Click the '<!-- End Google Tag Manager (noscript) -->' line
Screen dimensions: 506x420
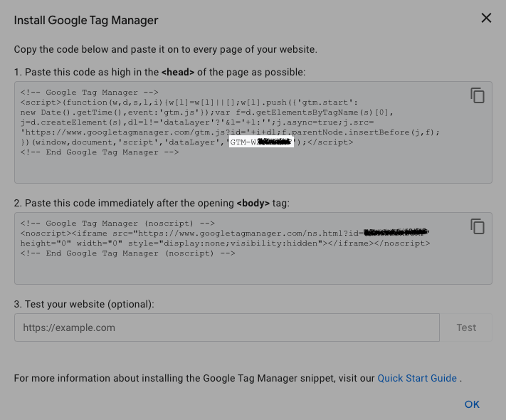point(128,253)
